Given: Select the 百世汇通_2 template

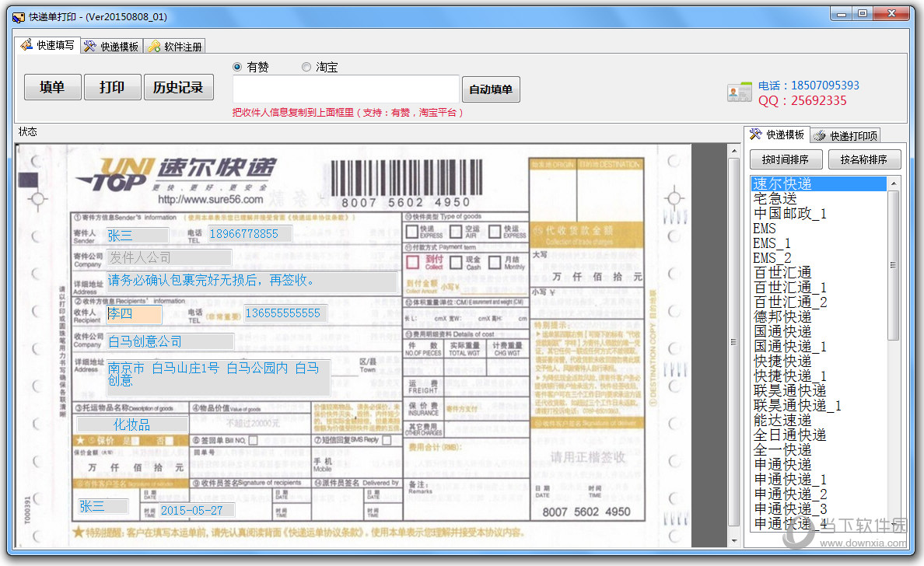Looking at the screenshot, I should point(818,302).
